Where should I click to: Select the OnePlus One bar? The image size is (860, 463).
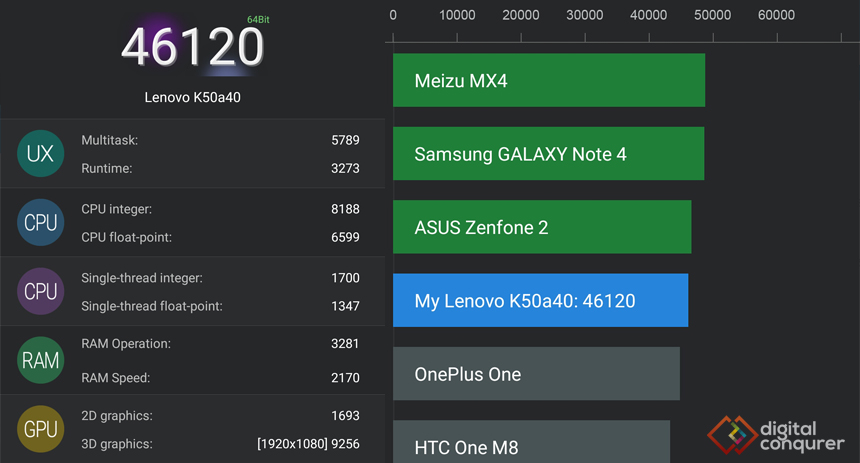(536, 374)
